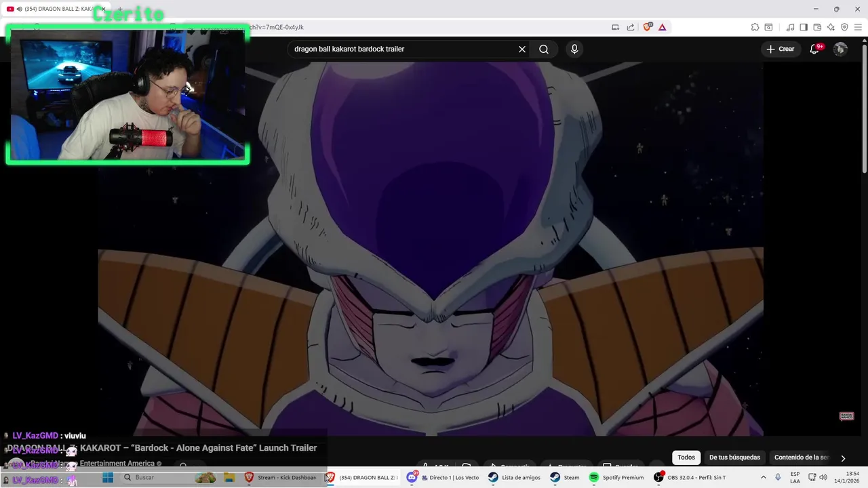Select the De tus búsquedas chip

pyautogui.click(x=734, y=457)
